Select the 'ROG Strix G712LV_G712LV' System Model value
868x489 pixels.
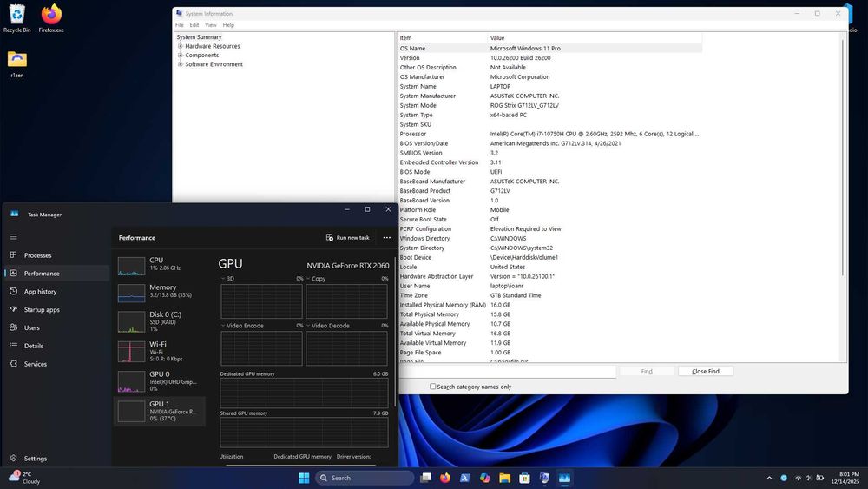(524, 105)
